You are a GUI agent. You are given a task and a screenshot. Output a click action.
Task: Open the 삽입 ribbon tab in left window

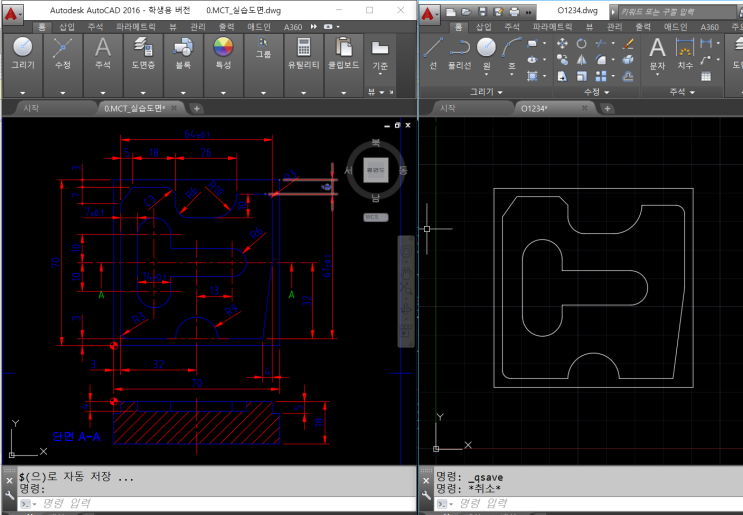[67, 27]
